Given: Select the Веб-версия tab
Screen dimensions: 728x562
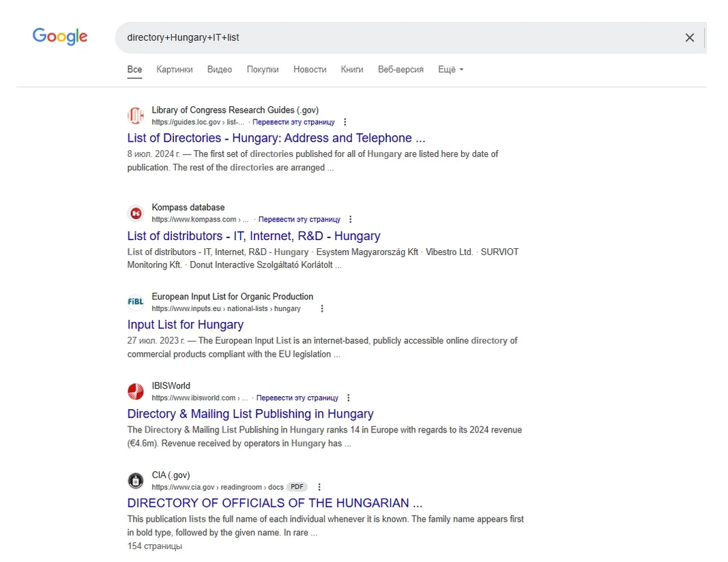Looking at the screenshot, I should (401, 69).
